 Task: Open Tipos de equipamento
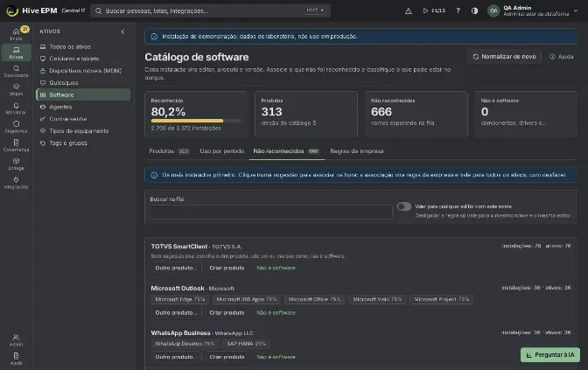83,131
